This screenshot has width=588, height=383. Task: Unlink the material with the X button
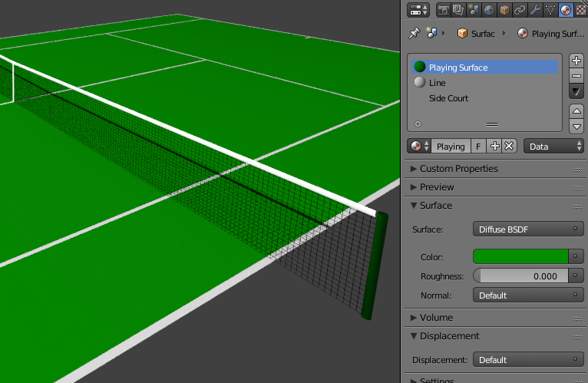tap(509, 147)
